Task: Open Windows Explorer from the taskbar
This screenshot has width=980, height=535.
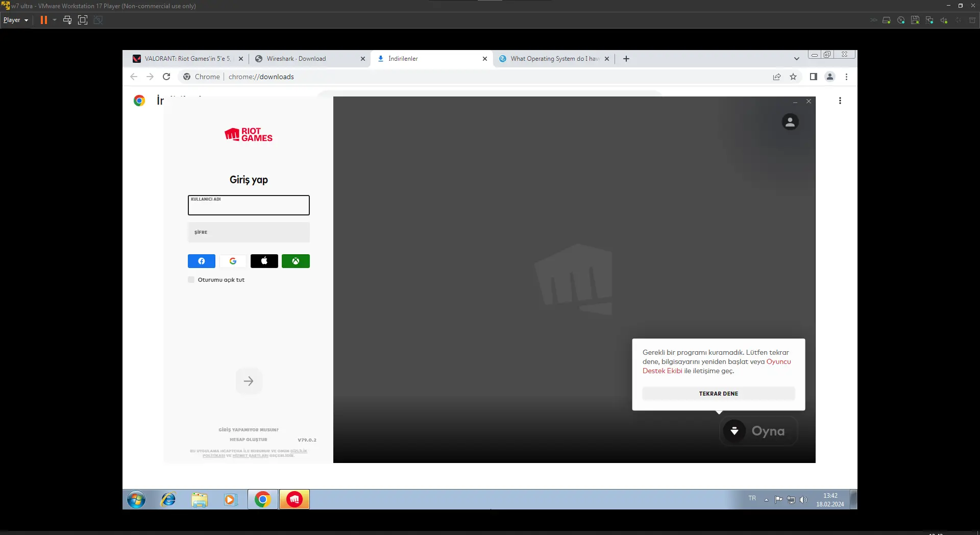Action: pyautogui.click(x=200, y=499)
